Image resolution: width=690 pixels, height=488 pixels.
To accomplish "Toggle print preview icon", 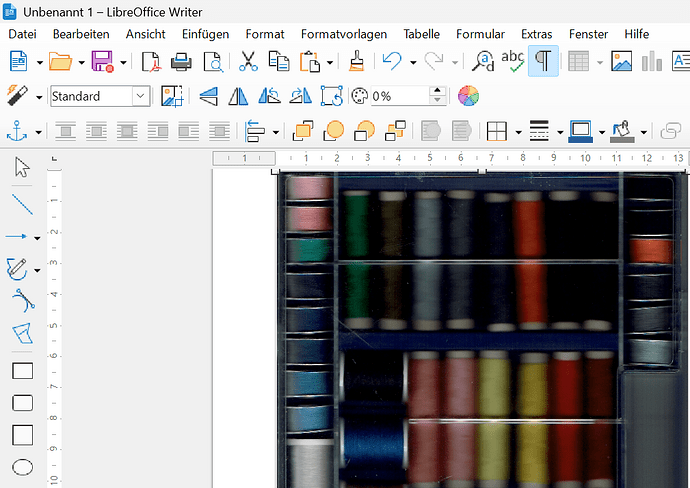I will [x=213, y=62].
